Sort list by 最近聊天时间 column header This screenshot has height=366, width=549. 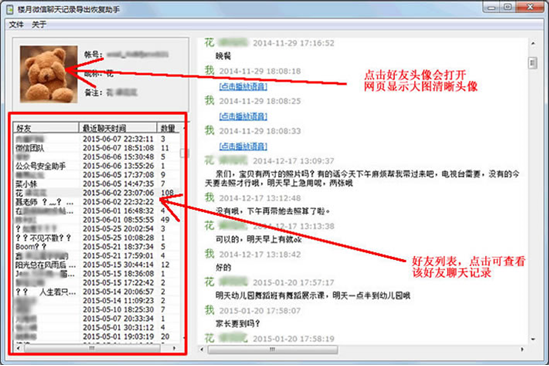[x=118, y=128]
